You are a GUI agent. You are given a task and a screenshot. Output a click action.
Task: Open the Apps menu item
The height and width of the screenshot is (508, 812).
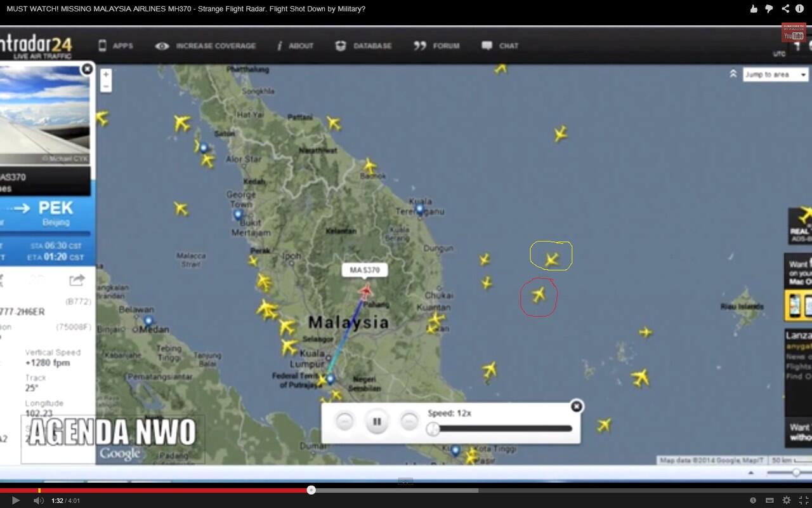point(115,46)
